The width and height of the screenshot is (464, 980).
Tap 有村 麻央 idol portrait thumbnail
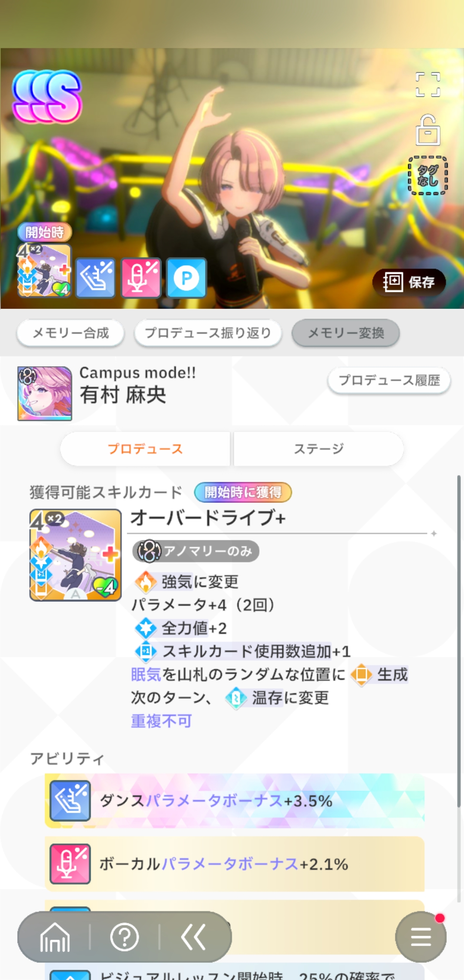[45, 393]
